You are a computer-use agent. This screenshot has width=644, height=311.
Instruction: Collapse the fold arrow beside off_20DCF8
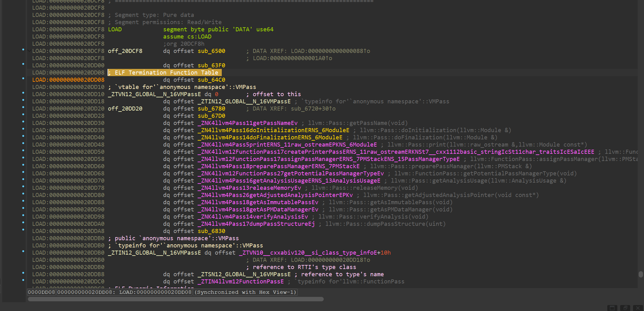(29, 51)
